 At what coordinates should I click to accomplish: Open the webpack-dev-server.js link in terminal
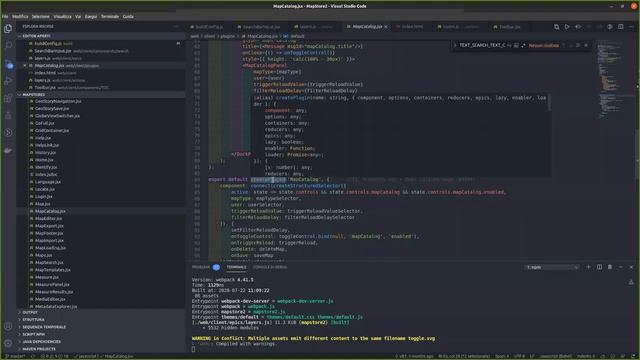[x=305, y=301]
